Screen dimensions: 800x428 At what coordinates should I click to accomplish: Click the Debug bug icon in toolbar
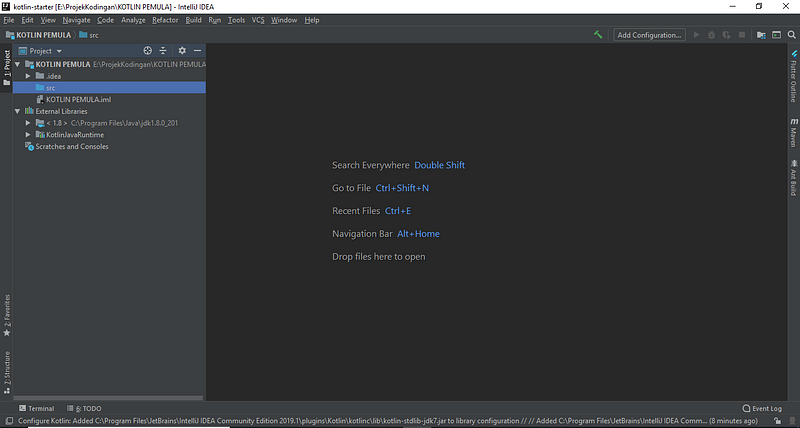click(712, 35)
